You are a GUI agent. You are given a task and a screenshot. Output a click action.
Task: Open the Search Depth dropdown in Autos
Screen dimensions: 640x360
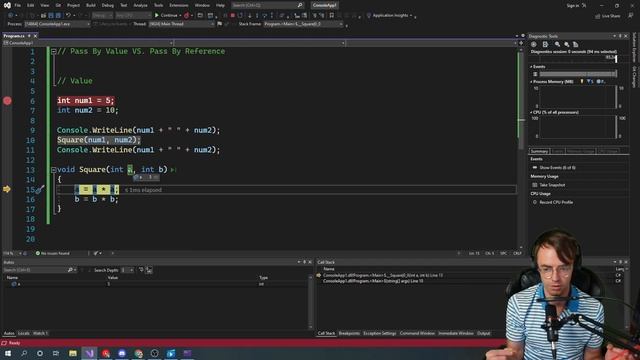[x=128, y=270]
